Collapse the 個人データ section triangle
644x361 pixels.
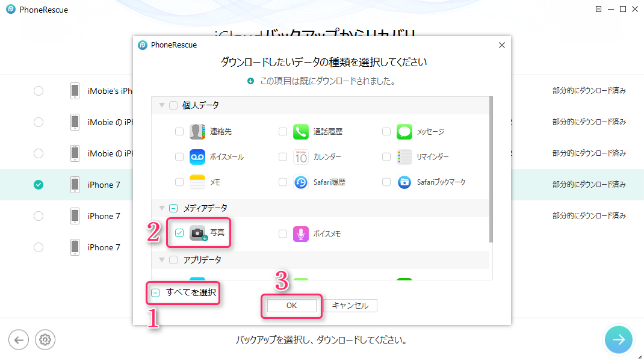tap(162, 105)
